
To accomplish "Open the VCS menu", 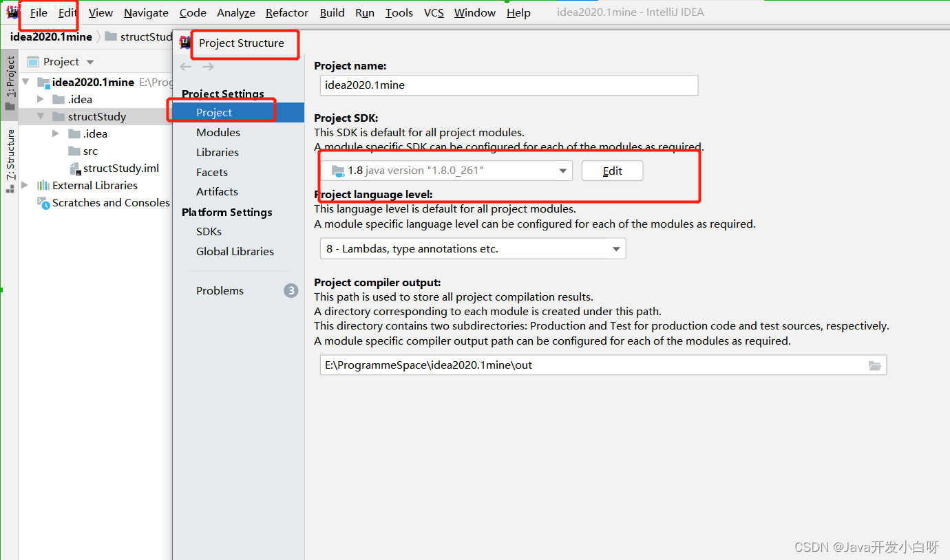I will point(434,12).
